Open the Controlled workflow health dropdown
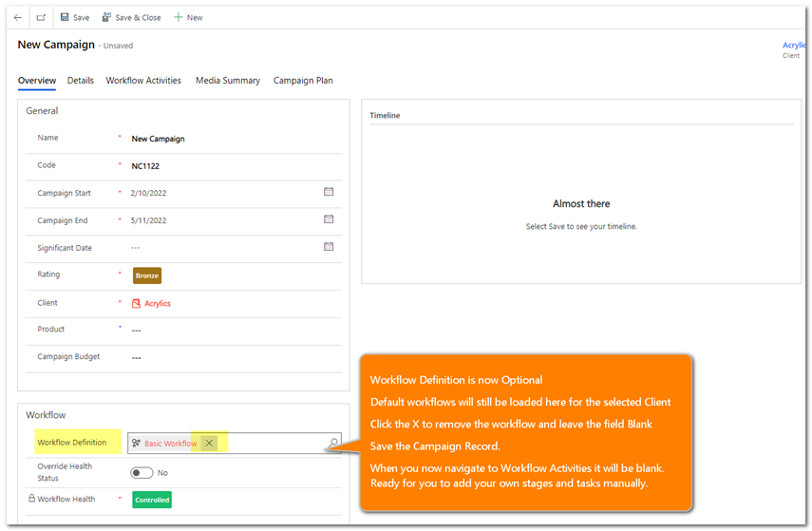 [x=152, y=500]
